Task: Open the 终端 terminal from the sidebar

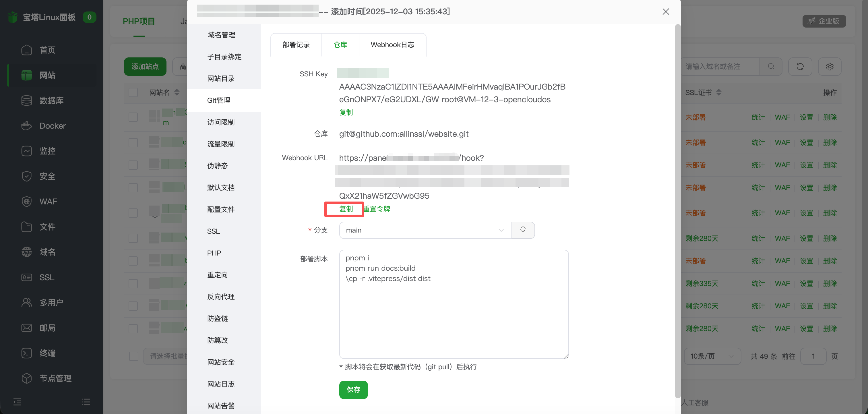Action: click(x=48, y=353)
